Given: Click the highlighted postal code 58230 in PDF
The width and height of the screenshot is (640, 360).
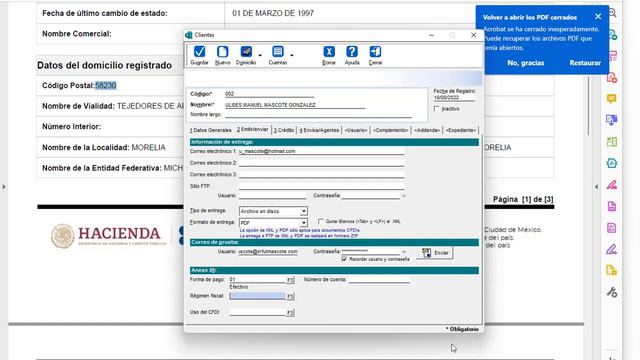Looking at the screenshot, I should (x=106, y=85).
